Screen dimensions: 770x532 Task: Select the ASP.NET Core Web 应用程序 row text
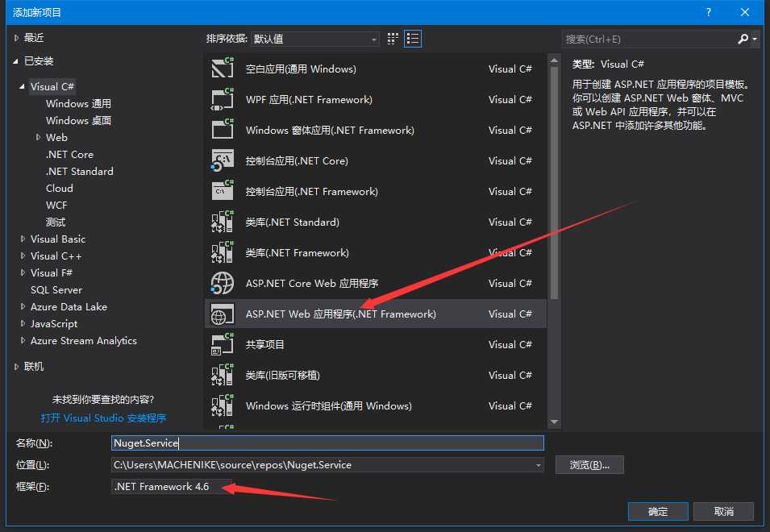312,283
